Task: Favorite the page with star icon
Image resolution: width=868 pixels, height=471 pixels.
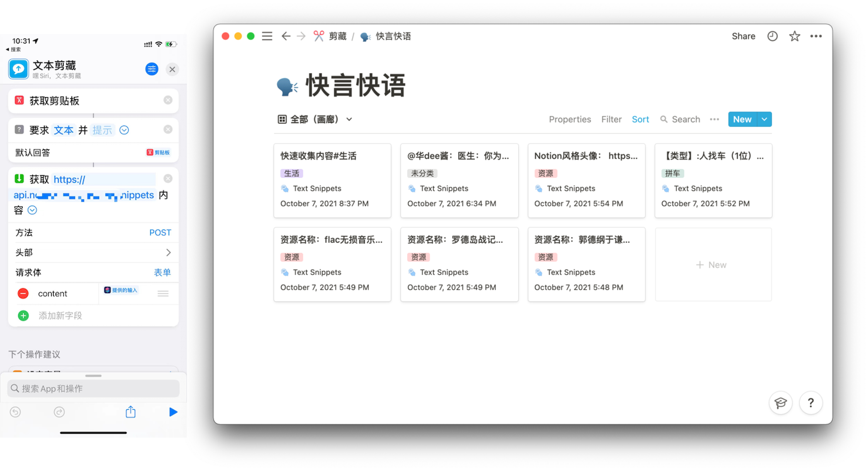Action: (794, 36)
